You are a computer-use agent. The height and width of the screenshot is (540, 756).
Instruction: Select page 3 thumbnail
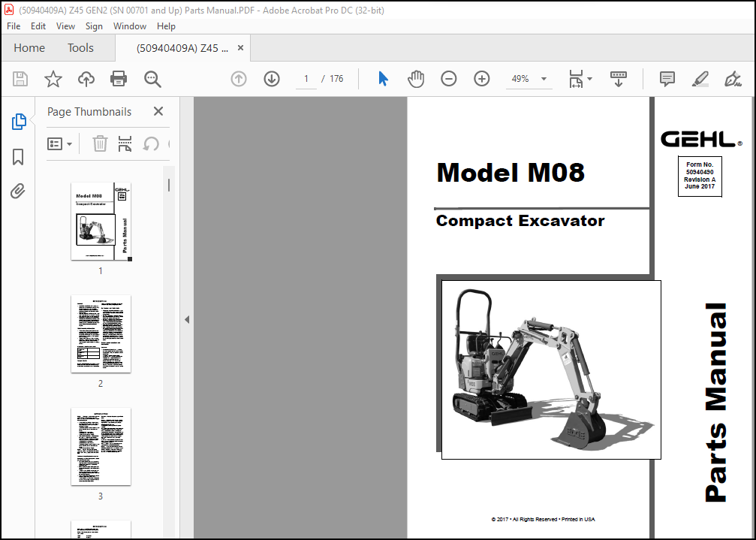click(x=101, y=446)
